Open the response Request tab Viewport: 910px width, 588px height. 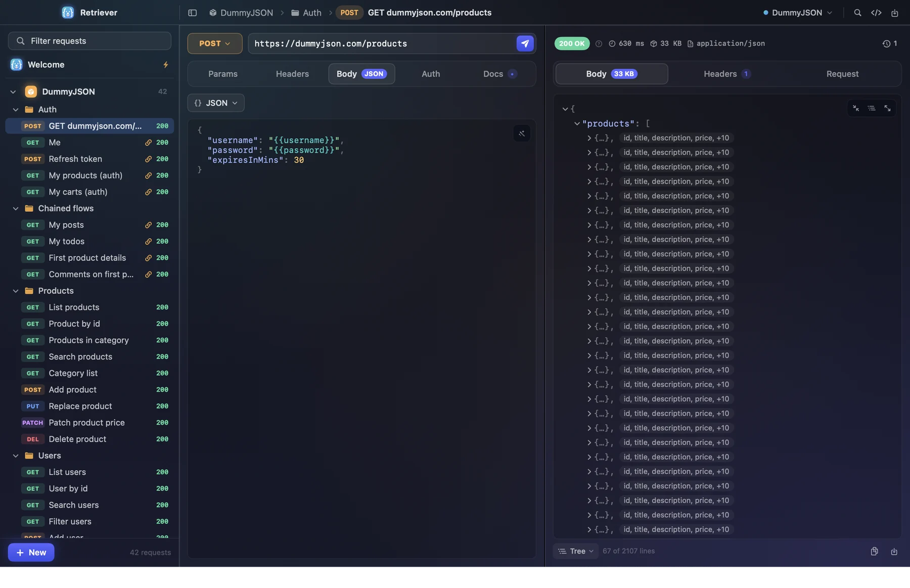coord(842,74)
